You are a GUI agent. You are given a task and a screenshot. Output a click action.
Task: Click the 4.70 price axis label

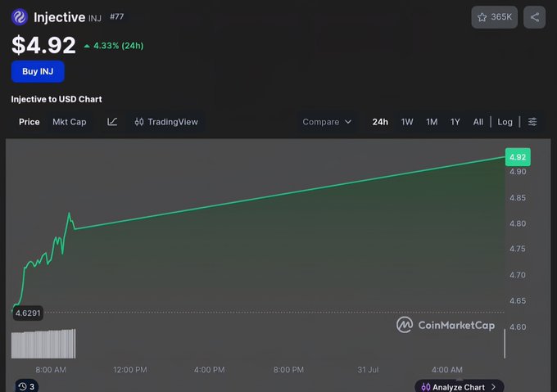(x=518, y=275)
